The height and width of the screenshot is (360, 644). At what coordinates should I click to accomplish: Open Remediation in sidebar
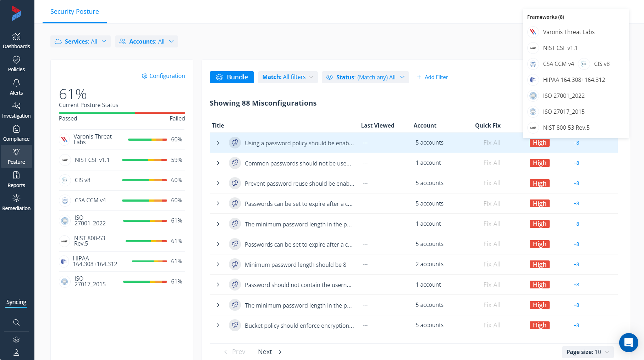pyautogui.click(x=16, y=203)
